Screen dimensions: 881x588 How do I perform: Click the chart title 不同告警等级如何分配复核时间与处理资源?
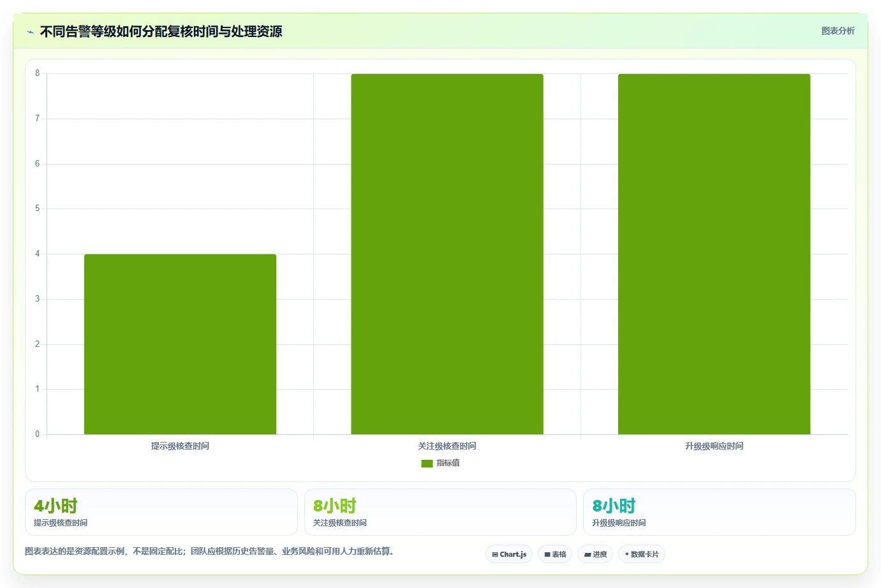(161, 31)
